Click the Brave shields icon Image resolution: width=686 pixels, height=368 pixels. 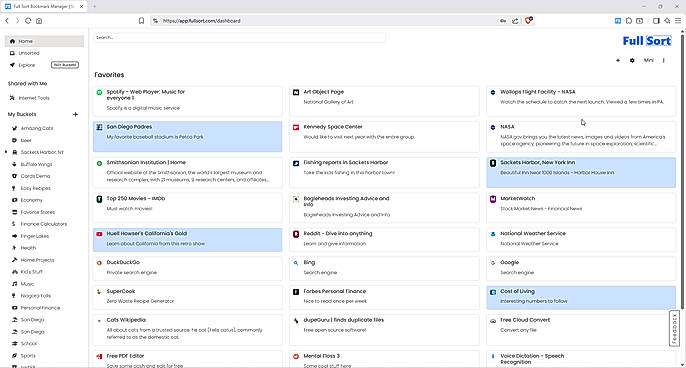pos(528,21)
